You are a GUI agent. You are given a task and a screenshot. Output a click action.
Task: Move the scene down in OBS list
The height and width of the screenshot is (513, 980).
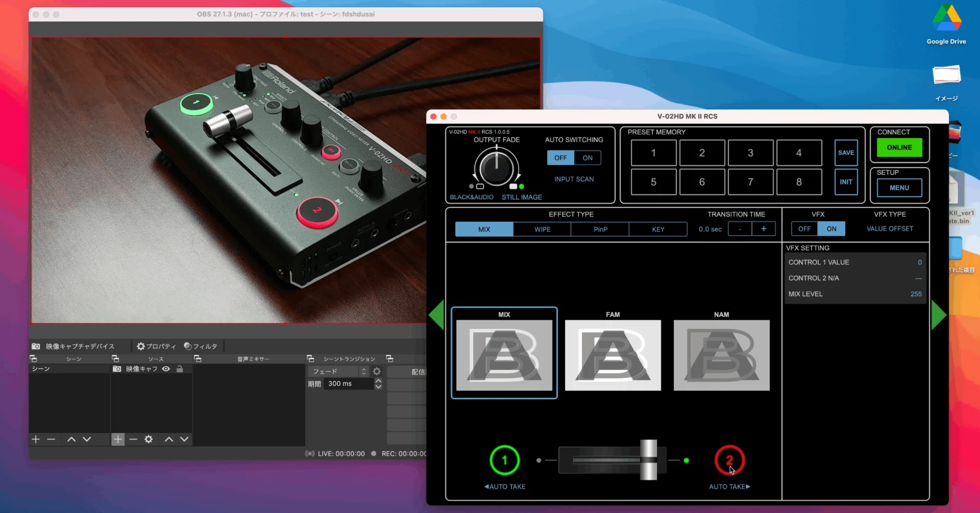(87, 439)
